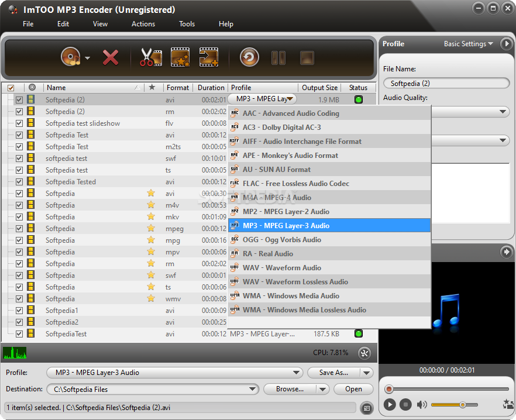The width and height of the screenshot is (516, 420).
Task: Play the preview audio
Action: tap(389, 404)
